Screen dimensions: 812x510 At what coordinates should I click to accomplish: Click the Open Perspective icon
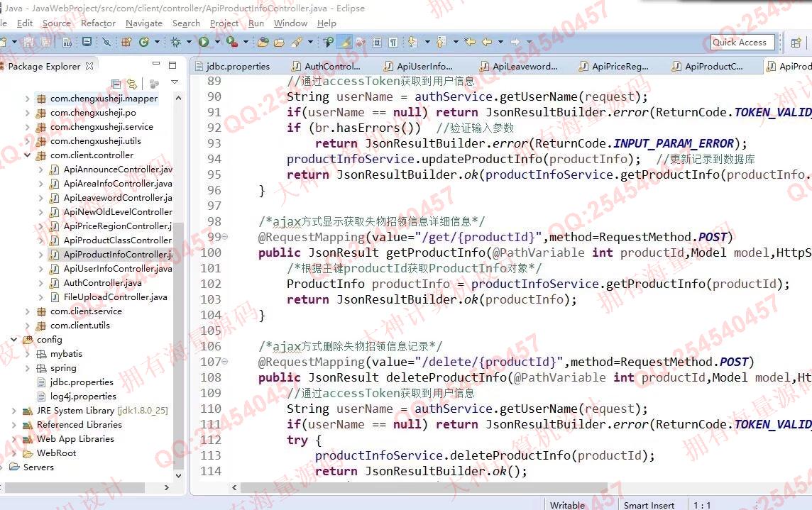point(796,43)
